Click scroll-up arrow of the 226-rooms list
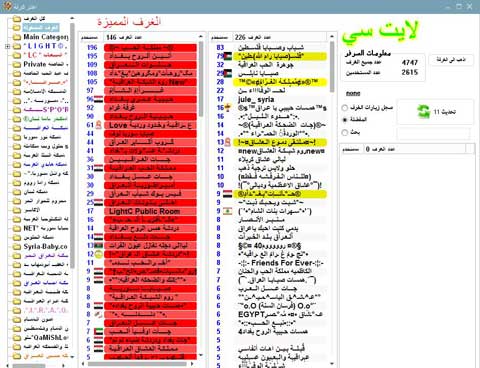 [332, 37]
